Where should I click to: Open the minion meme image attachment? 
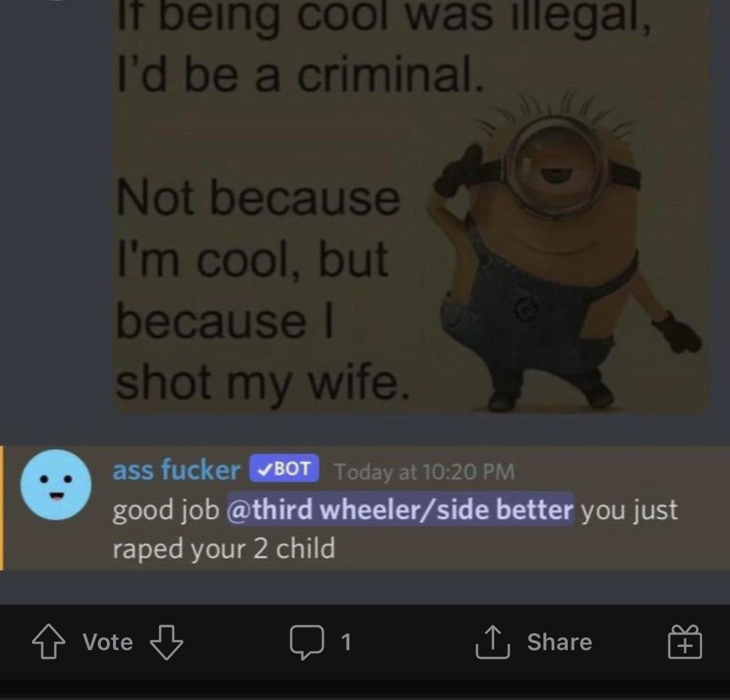point(412,206)
